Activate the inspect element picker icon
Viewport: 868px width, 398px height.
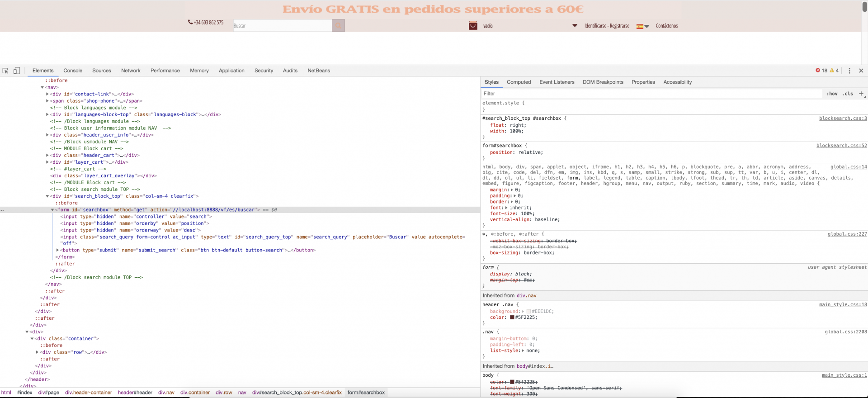5,71
